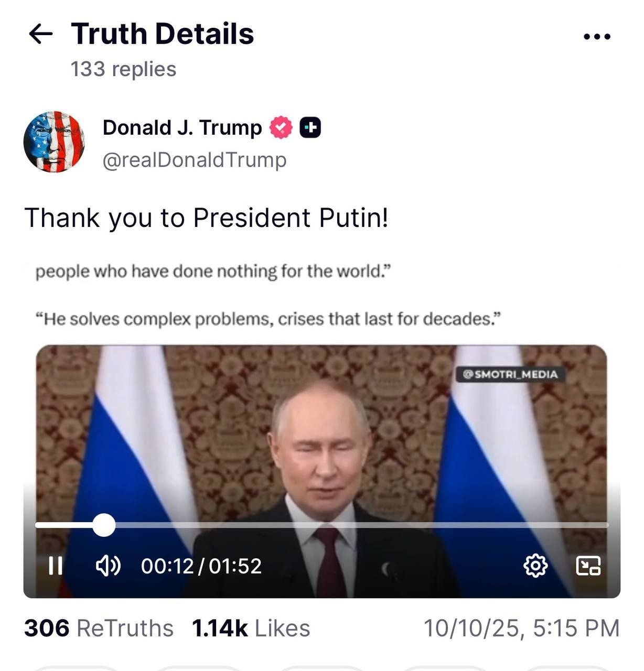Click the pink verified badge
This screenshot has width=644, height=671.
[281, 127]
